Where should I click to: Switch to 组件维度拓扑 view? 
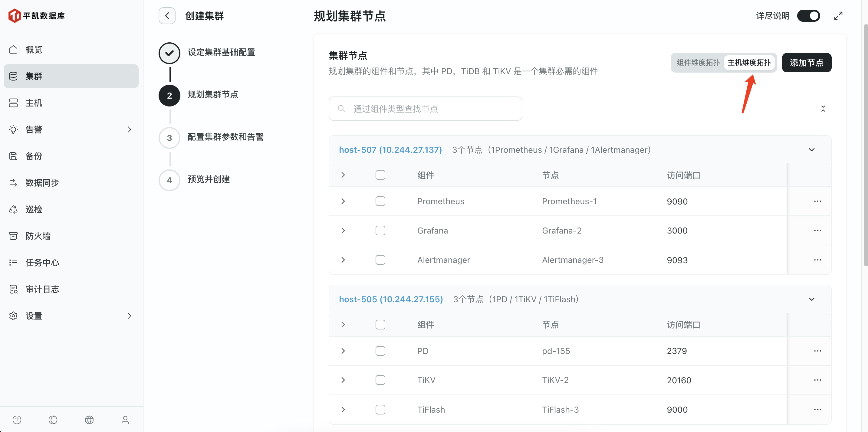(698, 62)
